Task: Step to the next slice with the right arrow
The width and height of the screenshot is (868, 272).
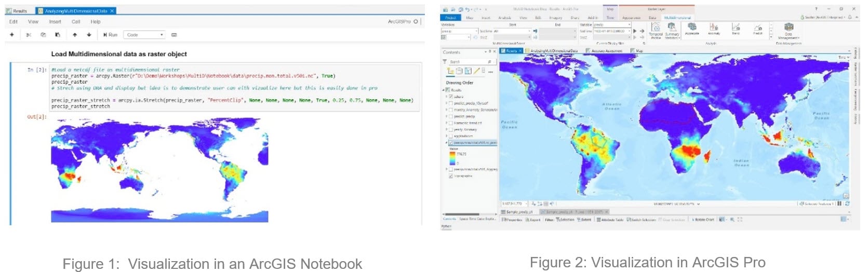Action: [x=642, y=31]
